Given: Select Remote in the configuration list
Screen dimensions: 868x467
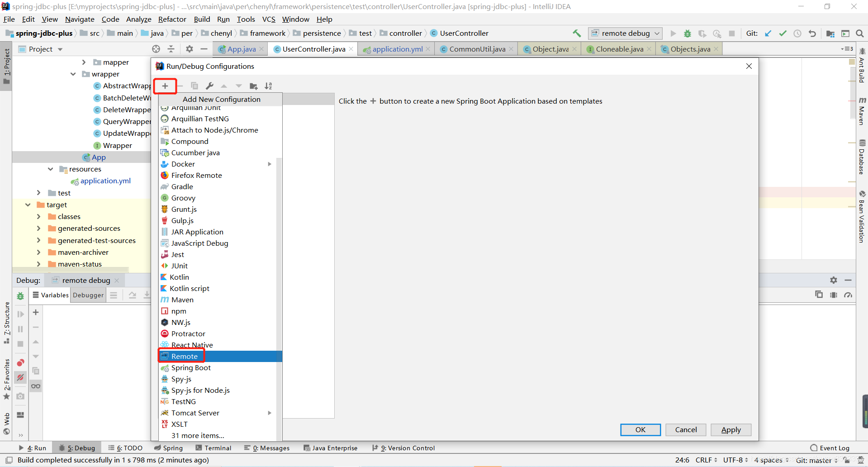Looking at the screenshot, I should (220, 356).
